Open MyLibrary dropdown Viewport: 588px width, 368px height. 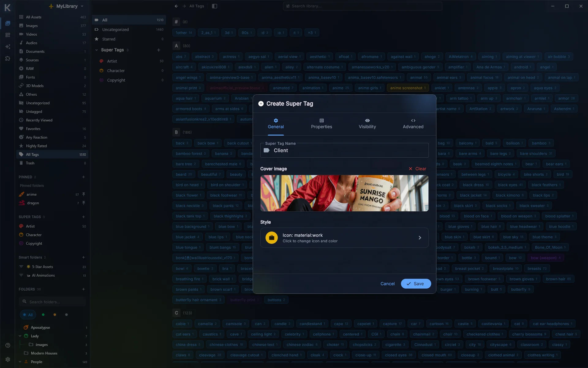click(x=66, y=6)
